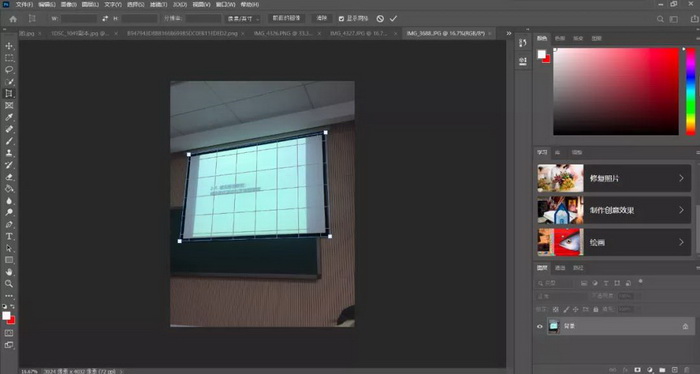Cancel the crop operation icon
The height and width of the screenshot is (374, 700).
(x=380, y=19)
